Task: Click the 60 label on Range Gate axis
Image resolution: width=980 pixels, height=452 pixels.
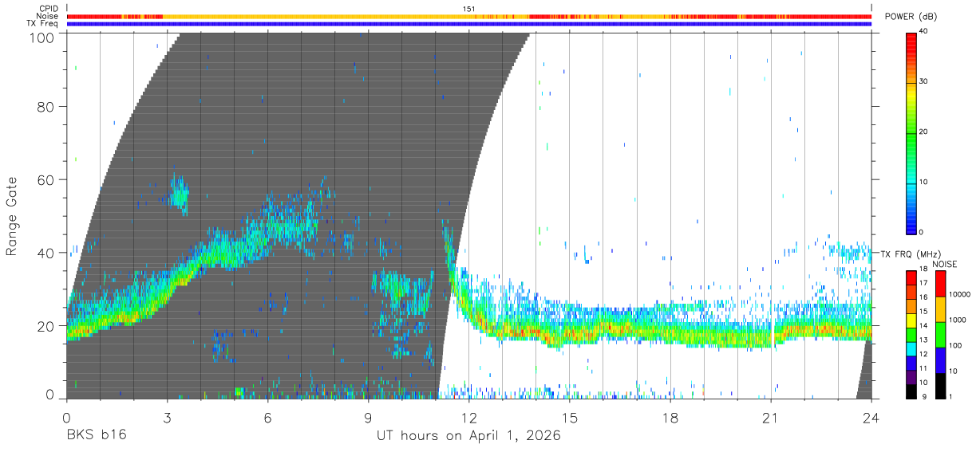Action: point(46,180)
